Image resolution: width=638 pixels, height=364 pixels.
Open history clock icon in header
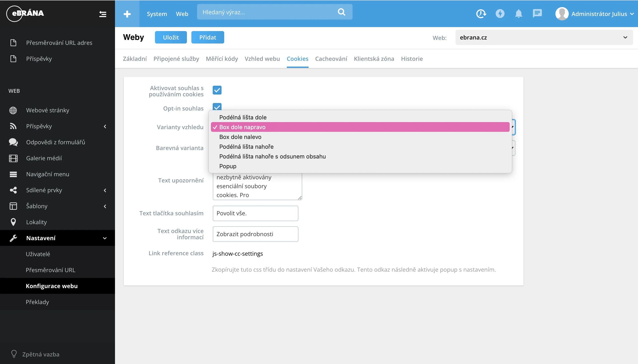coord(481,14)
